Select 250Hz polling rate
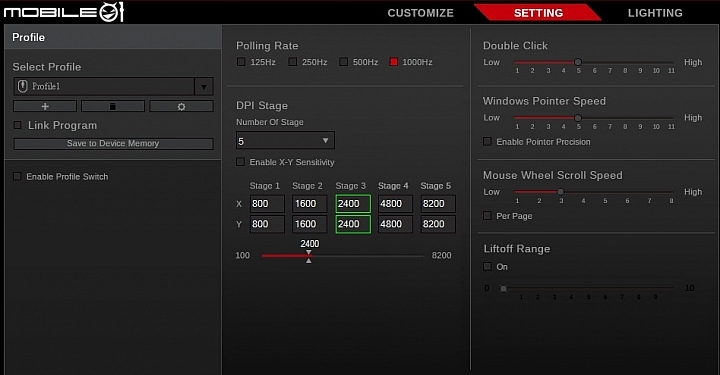 click(x=292, y=62)
